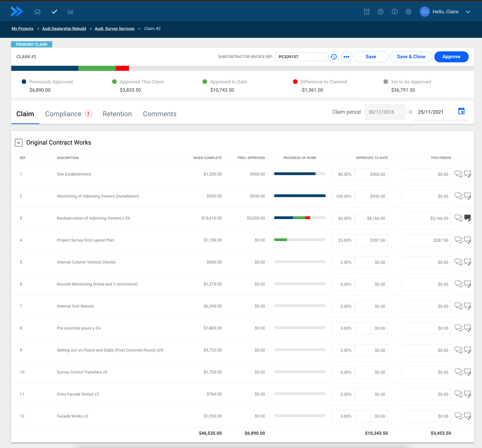Click the Subcontractor Invoice Ref input field
482x448 pixels.
point(301,57)
